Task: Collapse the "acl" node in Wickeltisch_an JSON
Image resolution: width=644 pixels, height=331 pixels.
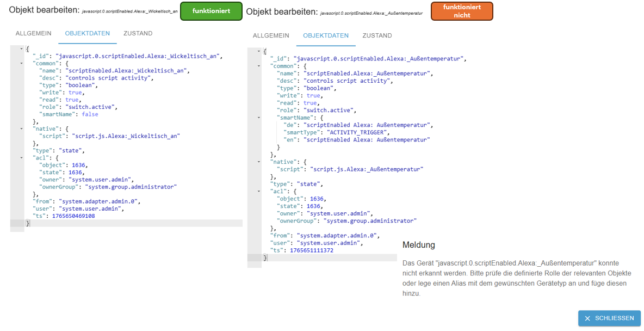Action: pyautogui.click(x=21, y=158)
